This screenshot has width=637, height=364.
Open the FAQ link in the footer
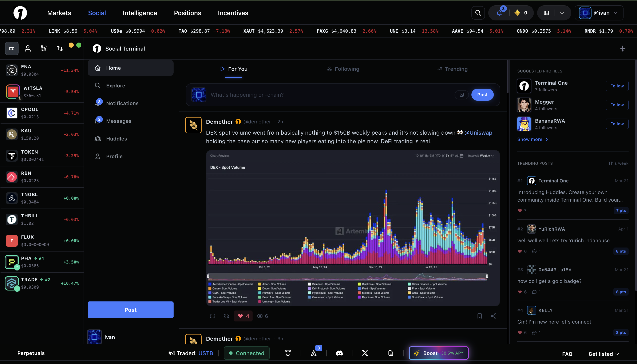point(567,354)
